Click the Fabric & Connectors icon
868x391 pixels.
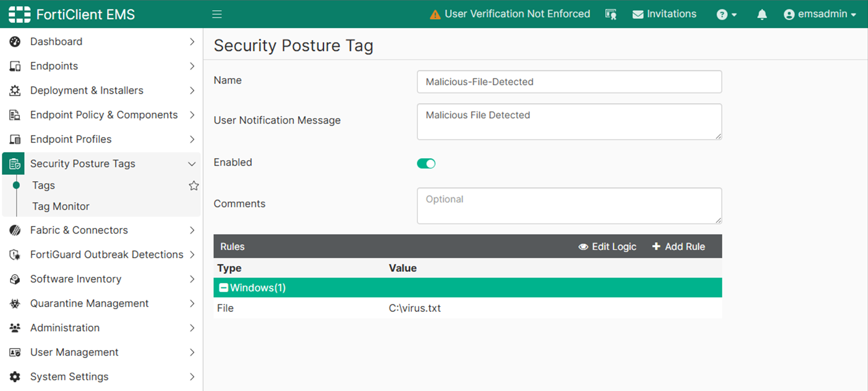pyautogui.click(x=15, y=230)
